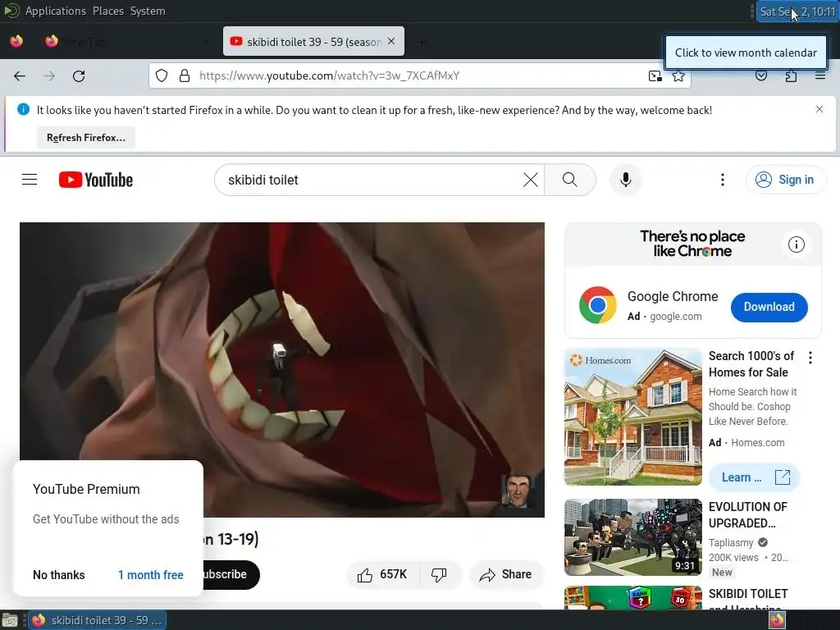Image resolution: width=840 pixels, height=630 pixels.
Task: Click the address bar URL field
Action: [x=419, y=75]
